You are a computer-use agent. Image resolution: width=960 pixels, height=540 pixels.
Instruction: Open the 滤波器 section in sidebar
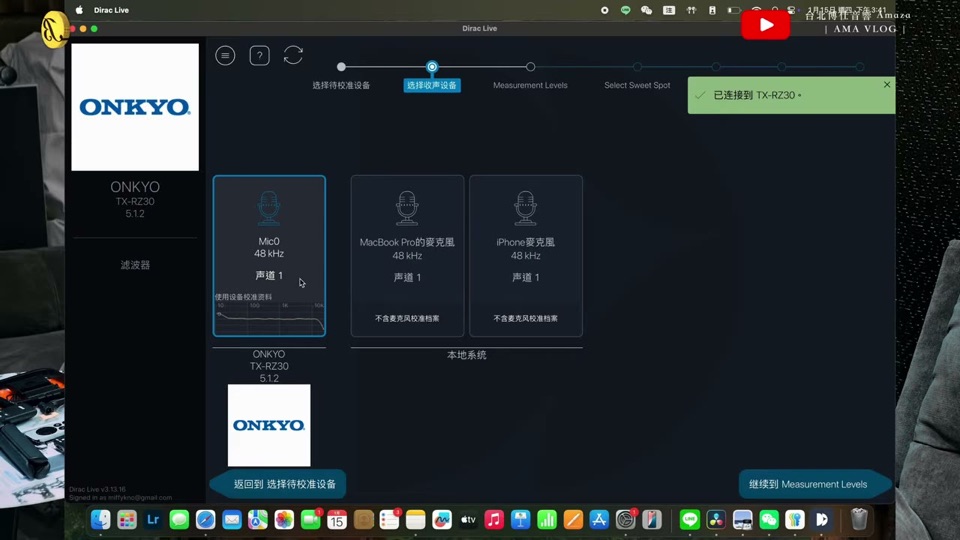(135, 265)
